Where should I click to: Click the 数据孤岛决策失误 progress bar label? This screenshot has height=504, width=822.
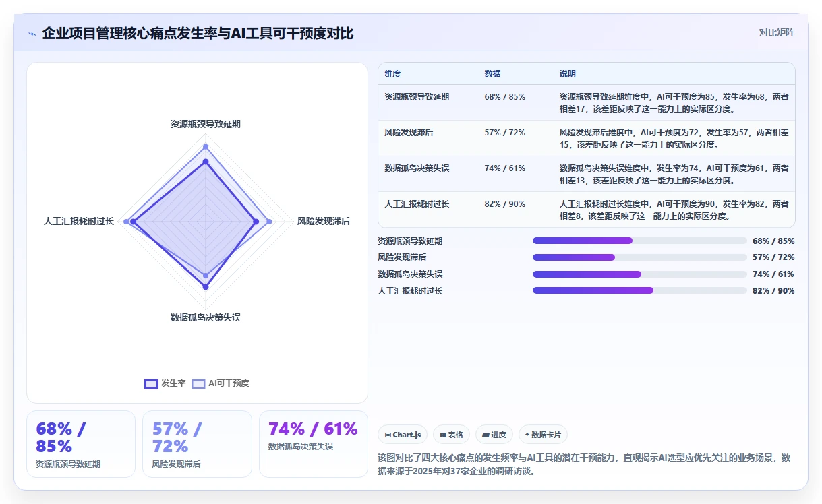410,274
